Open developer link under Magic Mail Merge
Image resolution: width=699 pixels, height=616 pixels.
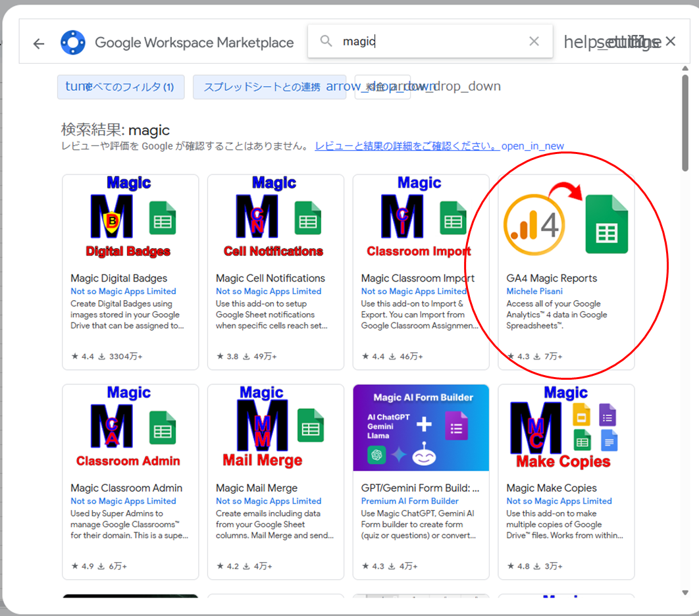click(x=269, y=501)
